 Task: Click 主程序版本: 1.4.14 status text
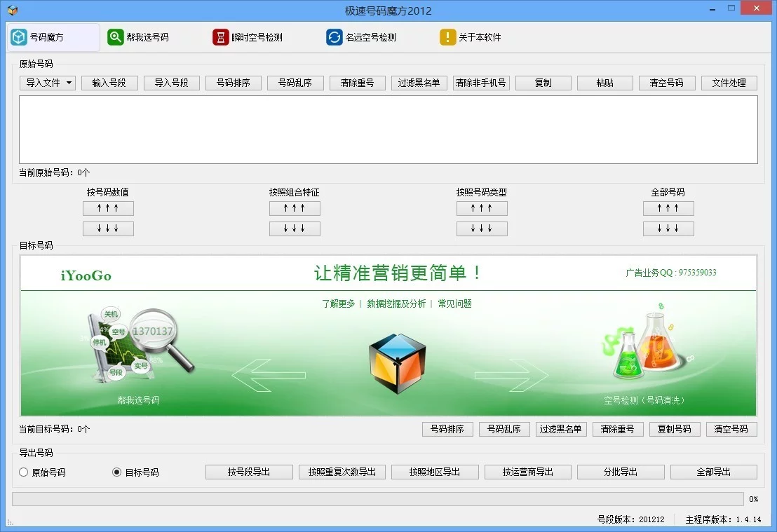[724, 519]
